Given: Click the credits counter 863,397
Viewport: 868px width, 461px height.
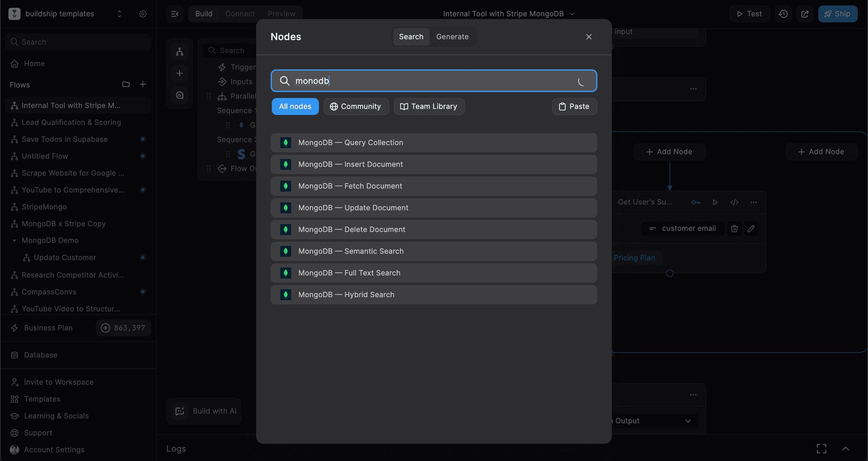Looking at the screenshot, I should pyautogui.click(x=123, y=328).
